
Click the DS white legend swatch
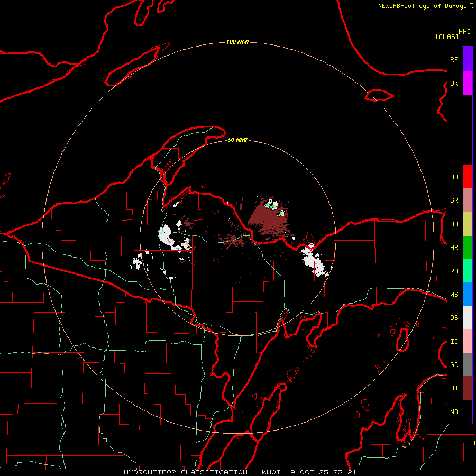point(467,317)
